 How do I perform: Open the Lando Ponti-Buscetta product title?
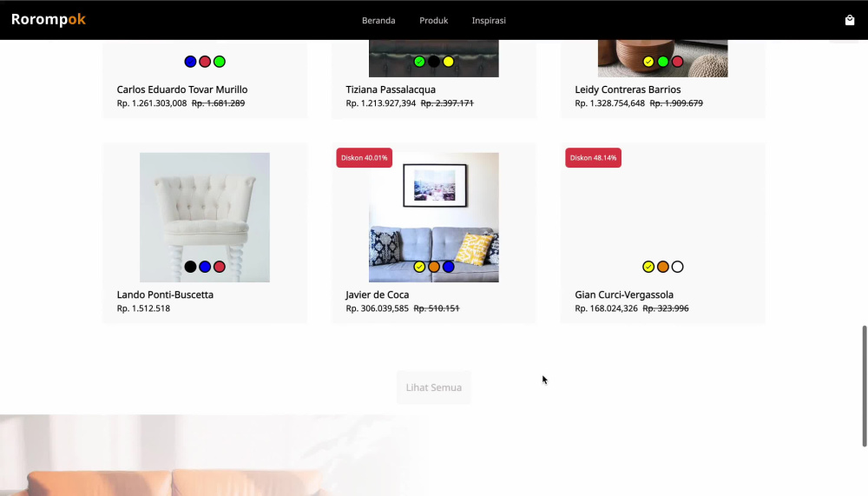tap(165, 294)
